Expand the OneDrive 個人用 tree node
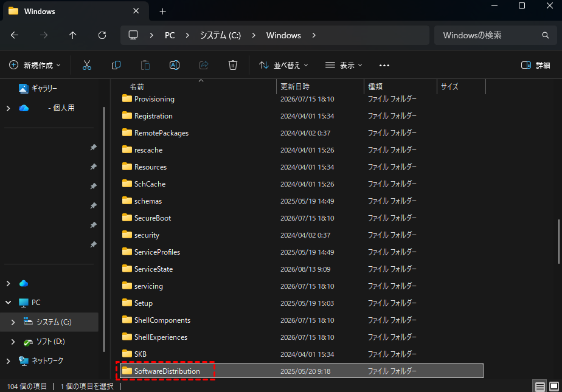Image resolution: width=562 pixels, height=392 pixels. tap(9, 108)
